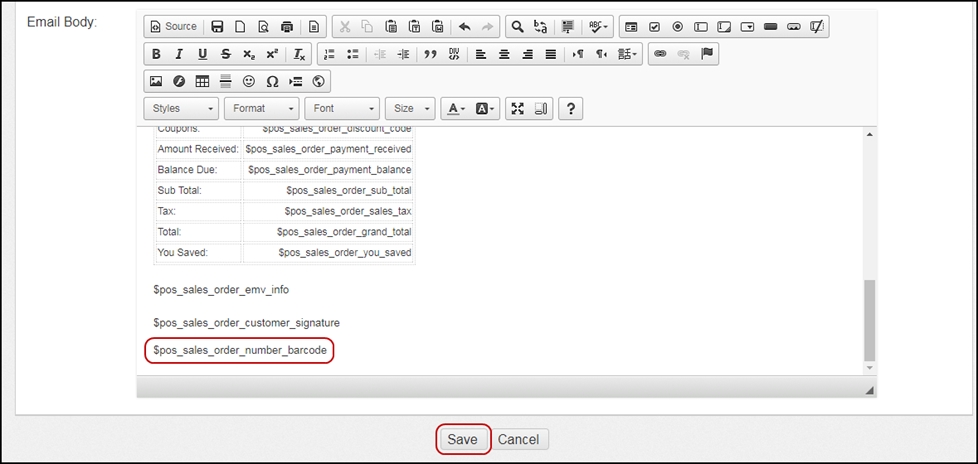Insert a form Button element
This screenshot has width=978, height=464.
click(770, 27)
